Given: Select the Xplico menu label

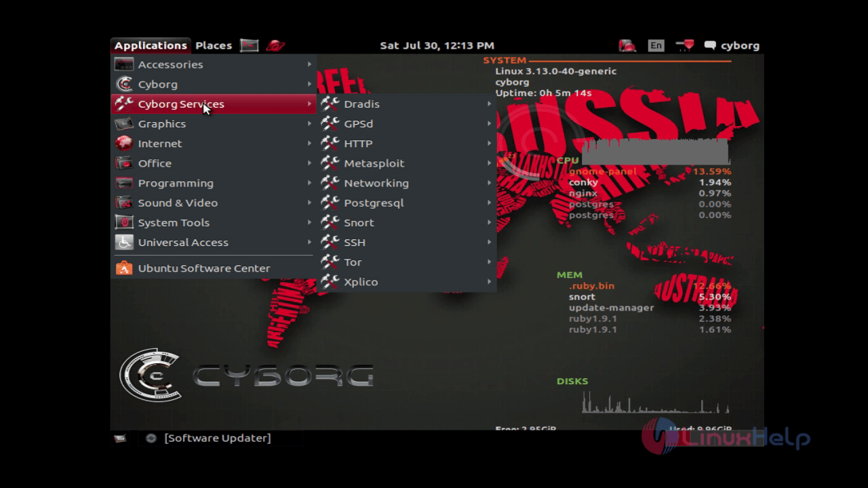Looking at the screenshot, I should [x=361, y=282].
